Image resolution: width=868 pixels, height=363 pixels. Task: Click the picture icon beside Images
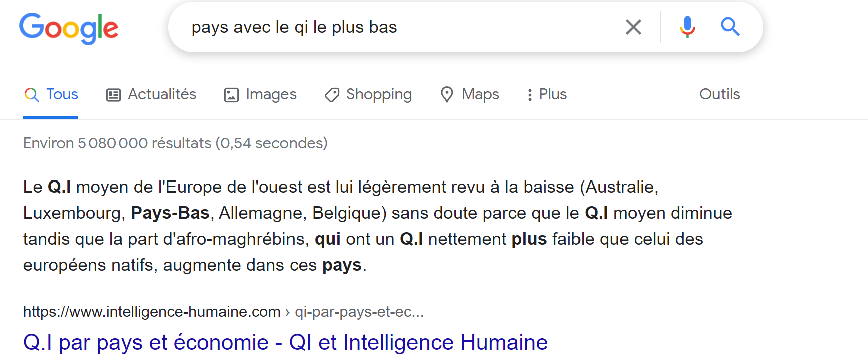[x=231, y=95]
